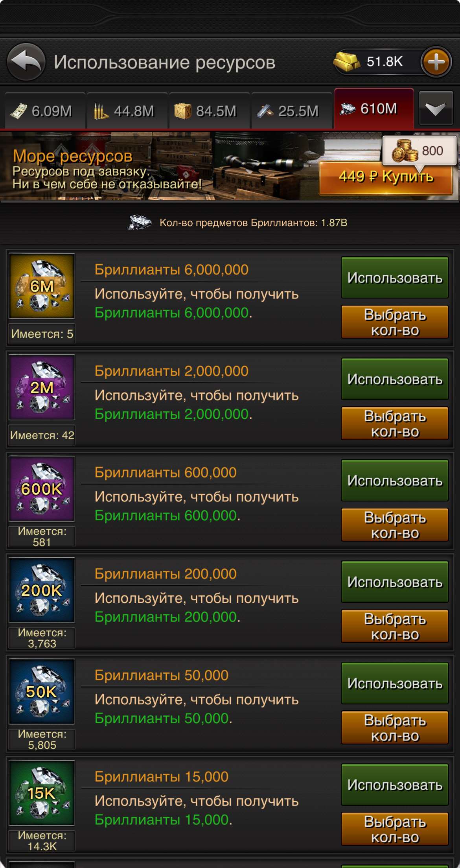Select the diamonds 610M tab
Screen dimensions: 460x868
click(x=374, y=109)
